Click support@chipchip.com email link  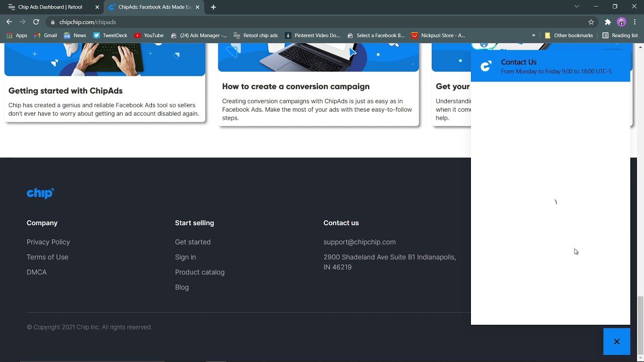[360, 242]
